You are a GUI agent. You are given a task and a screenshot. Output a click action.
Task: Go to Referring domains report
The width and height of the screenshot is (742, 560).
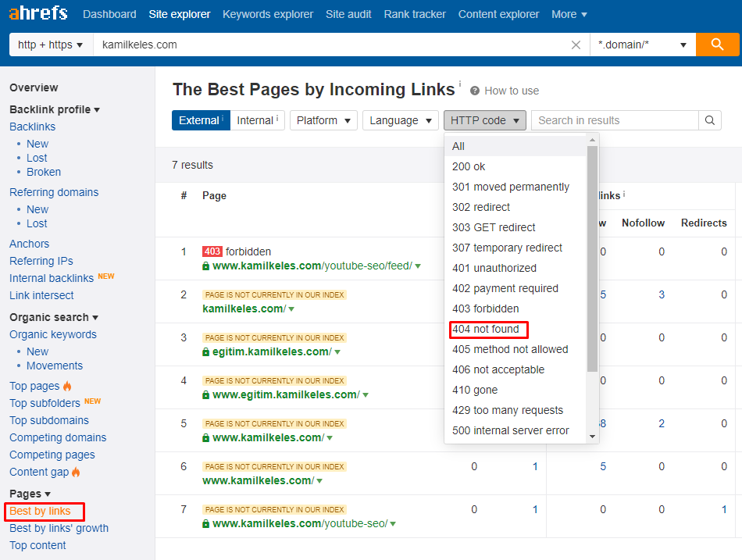pos(54,192)
